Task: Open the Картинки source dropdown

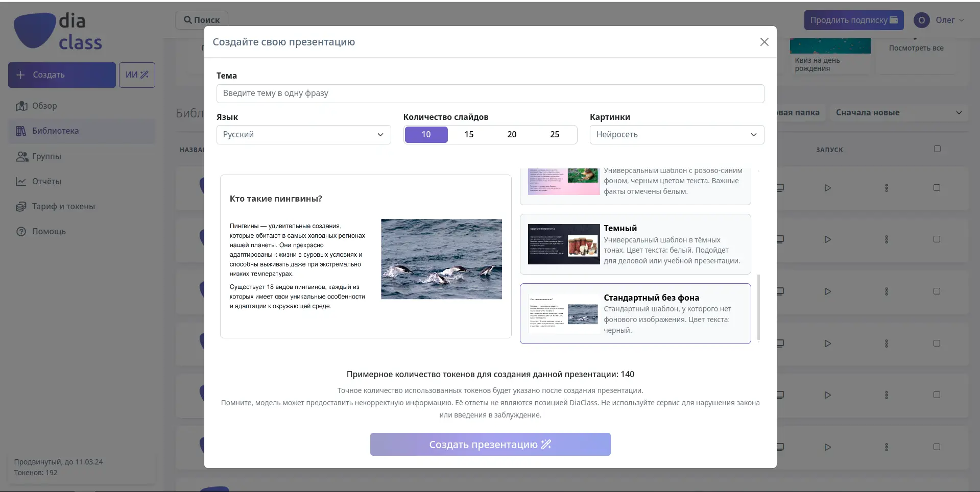Action: (x=677, y=135)
